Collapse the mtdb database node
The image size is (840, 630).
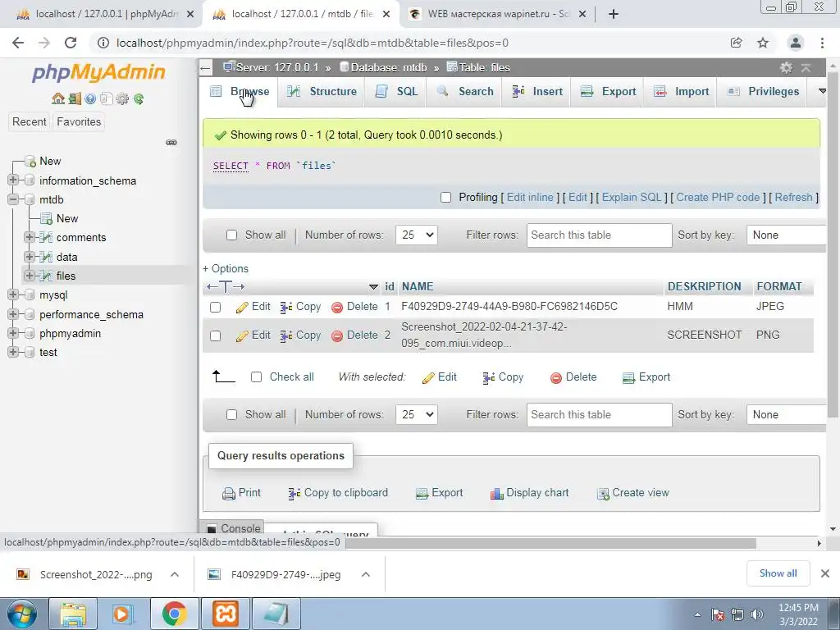click(13, 199)
